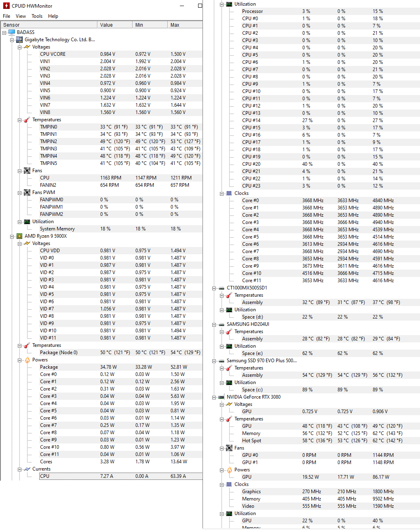The width and height of the screenshot is (420, 530).
Task: Select the TMPIN2 temperature row
Action: [x=121, y=141]
